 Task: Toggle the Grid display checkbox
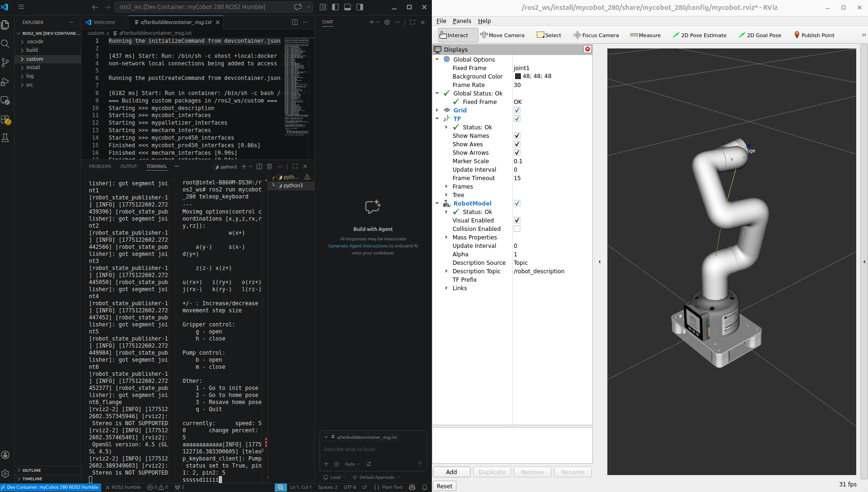click(517, 111)
